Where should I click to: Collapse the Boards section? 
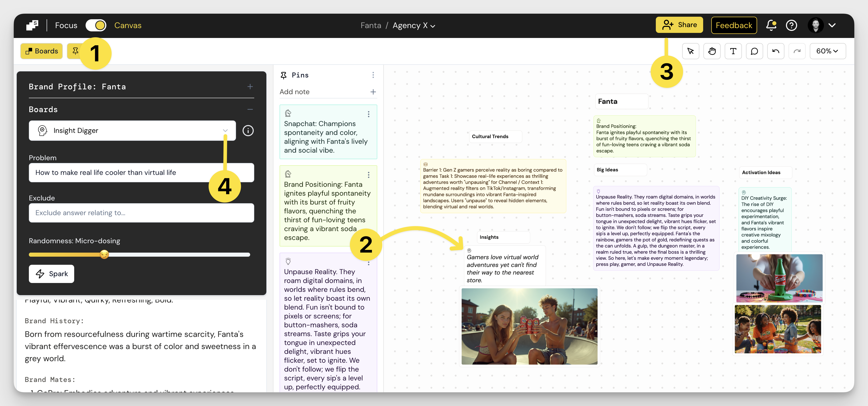pos(250,110)
